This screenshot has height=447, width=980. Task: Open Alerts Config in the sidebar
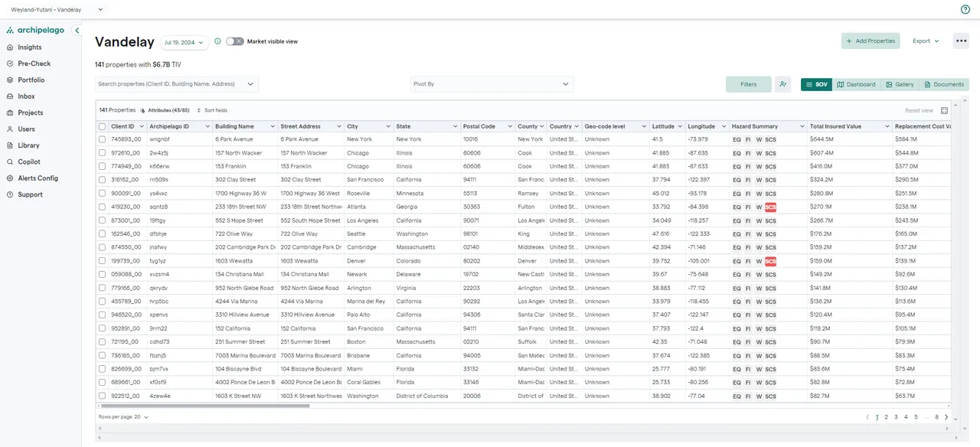(x=38, y=178)
